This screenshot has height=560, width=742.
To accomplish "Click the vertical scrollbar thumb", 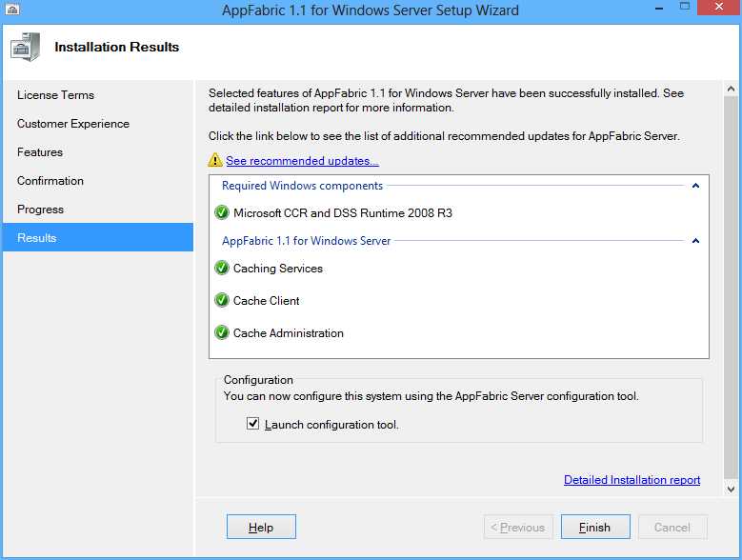I will pos(731,288).
